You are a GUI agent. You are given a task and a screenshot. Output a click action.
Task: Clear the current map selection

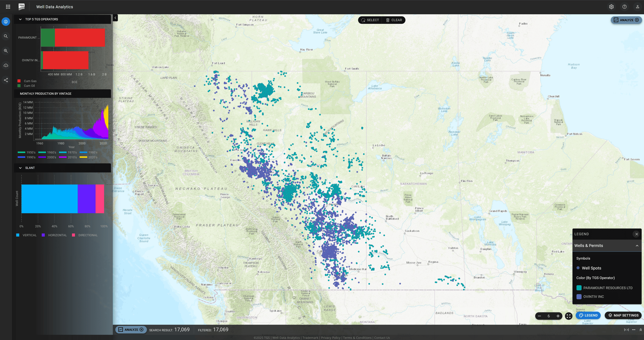(394, 20)
